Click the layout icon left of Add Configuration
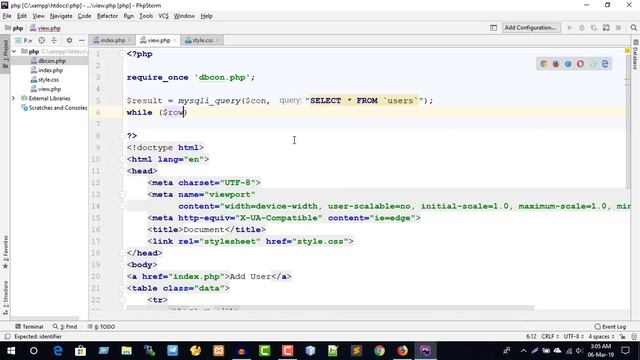 (x=493, y=28)
